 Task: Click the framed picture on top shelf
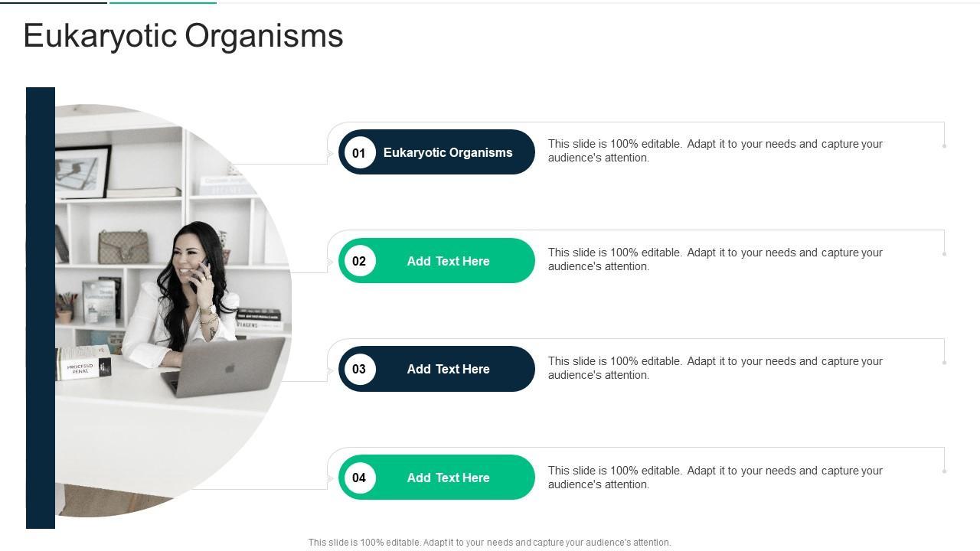[83, 168]
